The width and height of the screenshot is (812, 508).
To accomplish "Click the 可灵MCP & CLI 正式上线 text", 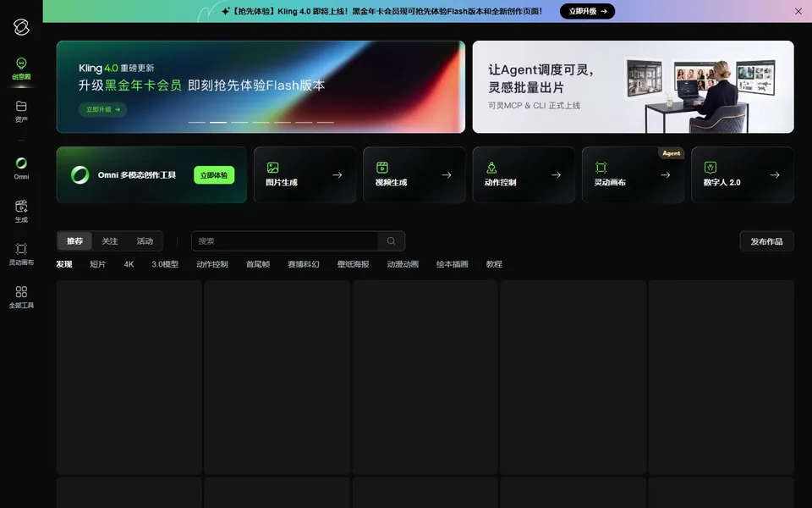I will 534,106.
